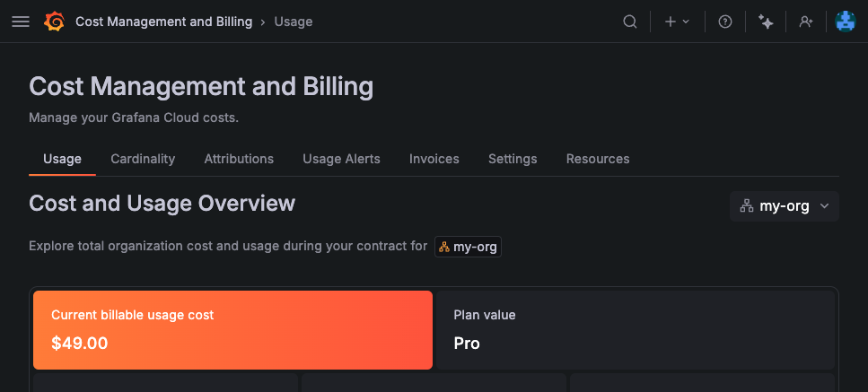Open the help question mark icon
This screenshot has height=392, width=868.
point(725,22)
